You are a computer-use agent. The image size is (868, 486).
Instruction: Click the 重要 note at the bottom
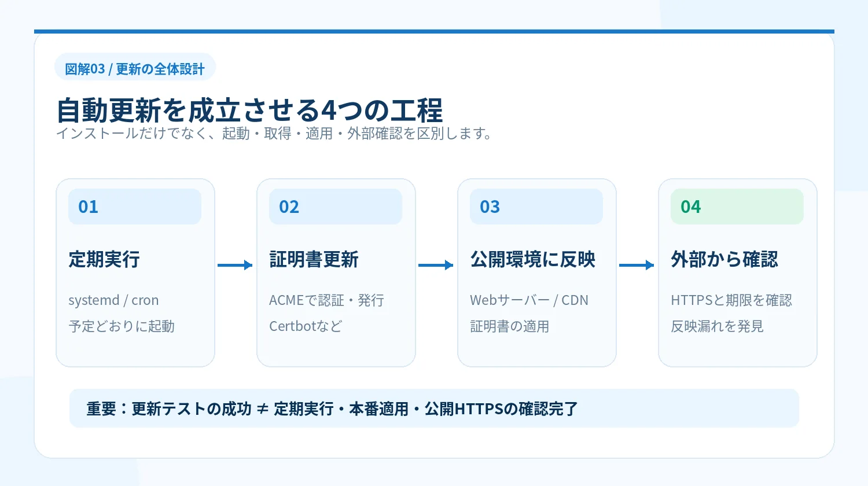[x=434, y=408]
